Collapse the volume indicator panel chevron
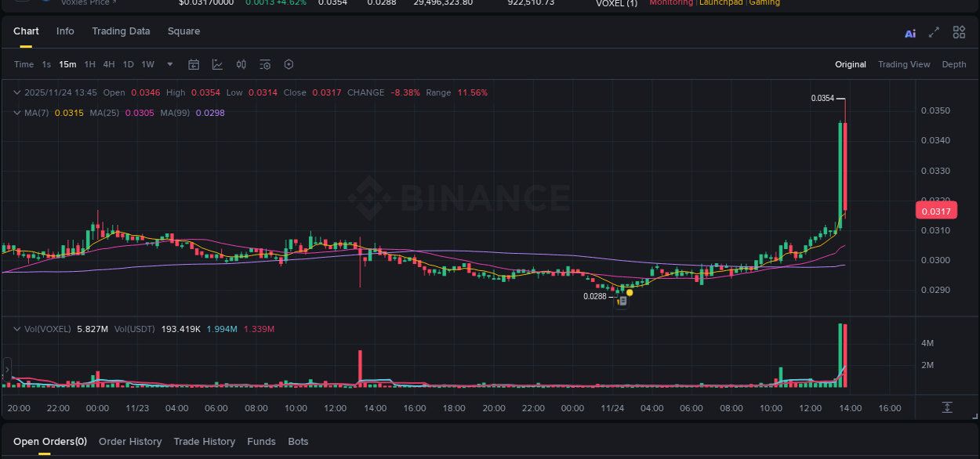The width and height of the screenshot is (980, 459). click(x=16, y=329)
